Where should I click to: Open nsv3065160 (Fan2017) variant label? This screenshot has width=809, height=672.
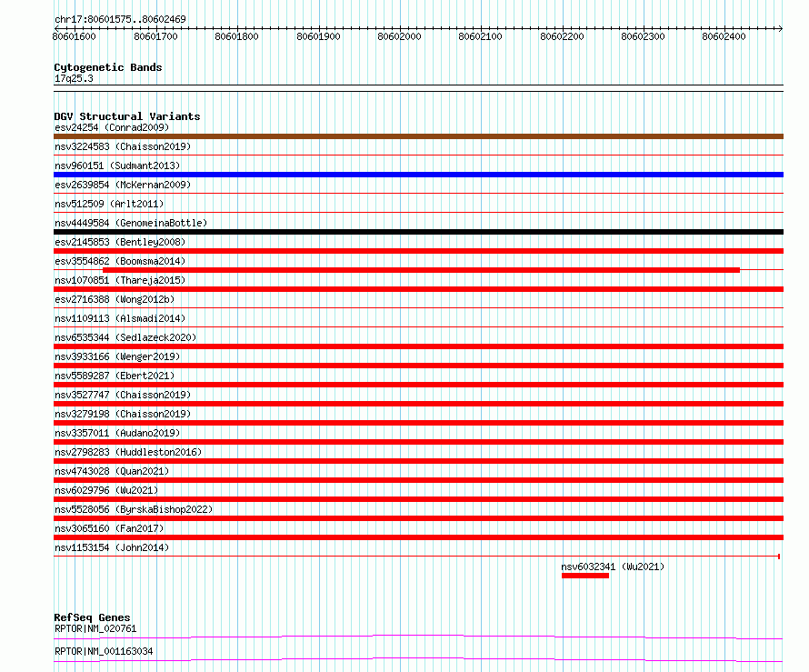(109, 528)
